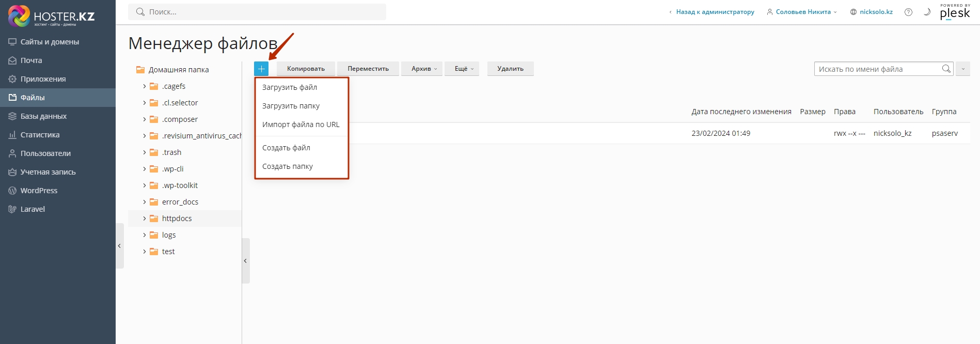Click the Права column header
980x344 pixels.
[x=845, y=112]
